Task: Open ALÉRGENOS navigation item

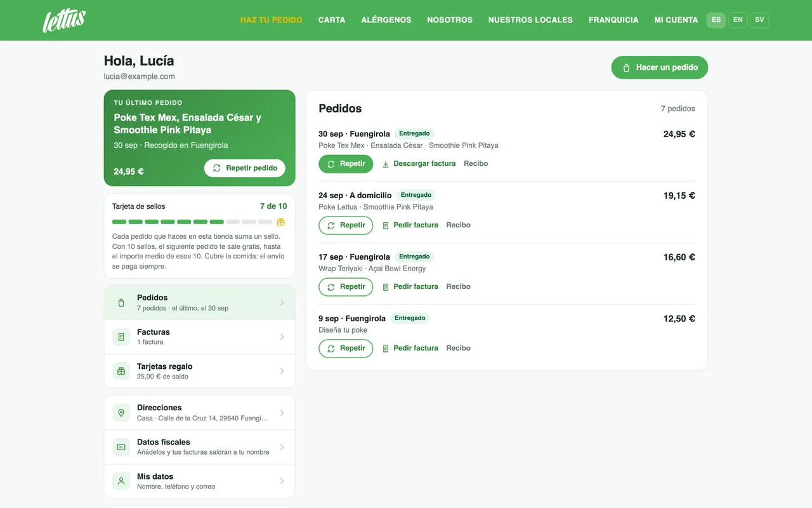Action: click(386, 20)
